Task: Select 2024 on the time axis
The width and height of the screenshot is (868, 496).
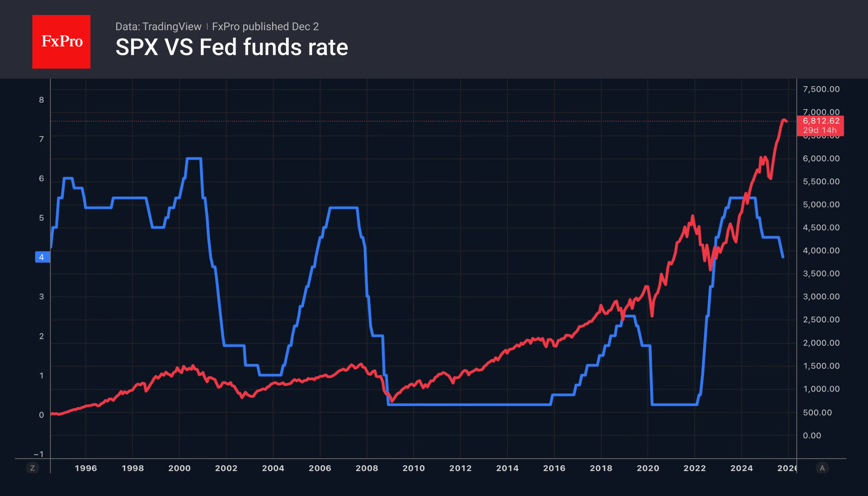Action: [x=741, y=468]
